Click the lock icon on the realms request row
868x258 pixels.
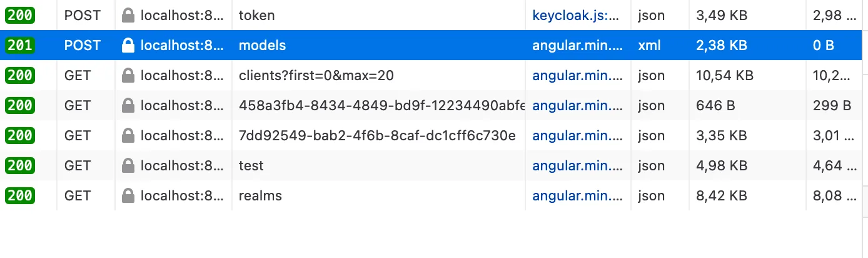coord(128,195)
